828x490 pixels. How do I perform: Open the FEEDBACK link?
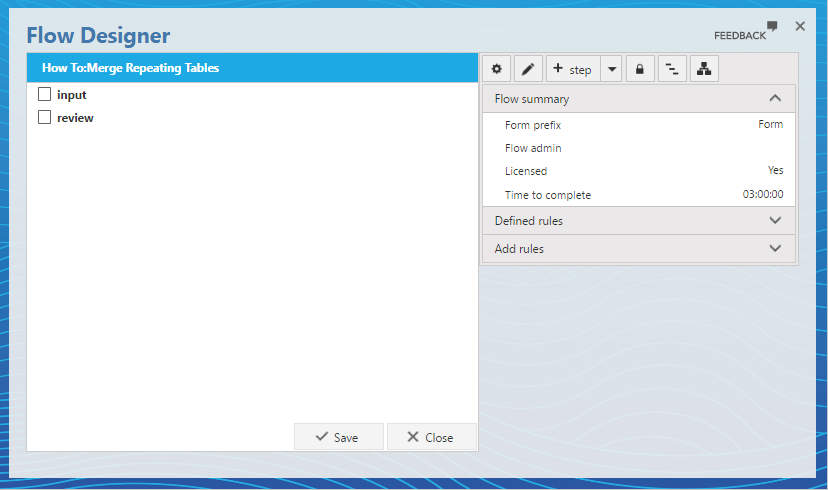tap(740, 35)
